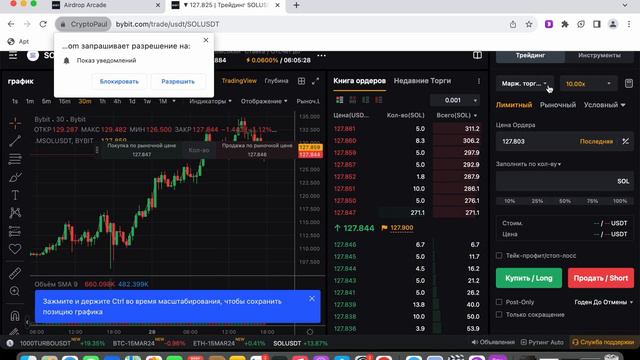This screenshot has width=640, height=360.
Task: Click the 127.881 ask price row
Action: [407, 129]
